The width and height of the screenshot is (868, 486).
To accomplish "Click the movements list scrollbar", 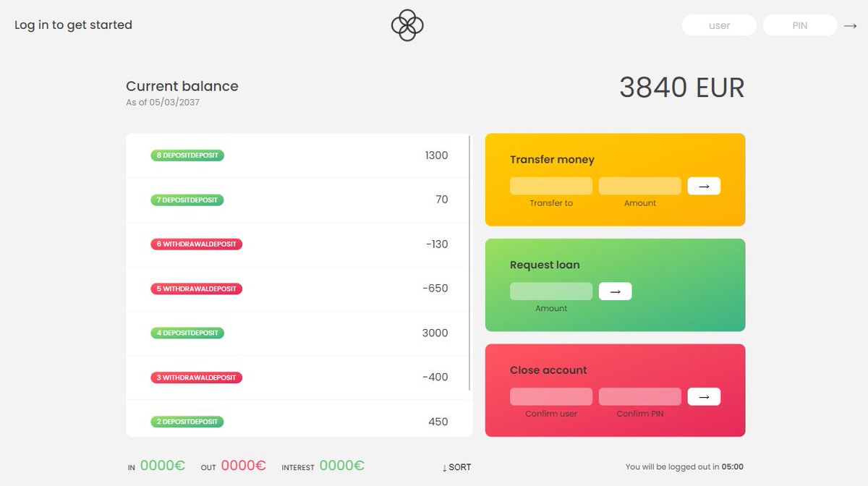I will [470, 263].
